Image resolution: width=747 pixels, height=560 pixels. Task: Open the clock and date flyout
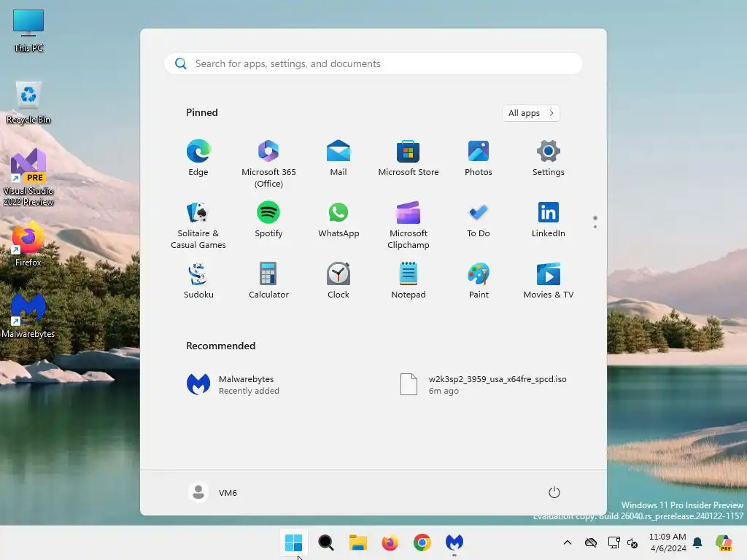coord(668,542)
